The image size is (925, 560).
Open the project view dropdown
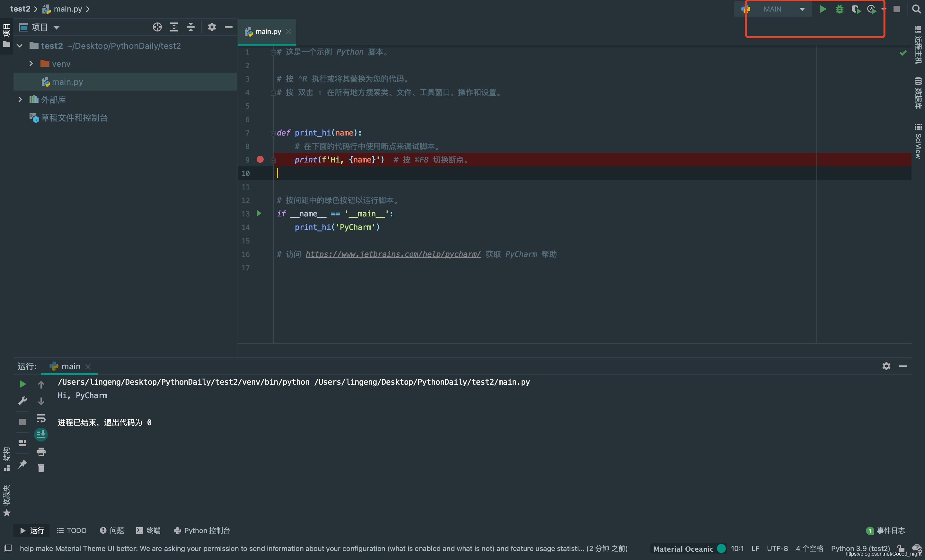pos(56,27)
